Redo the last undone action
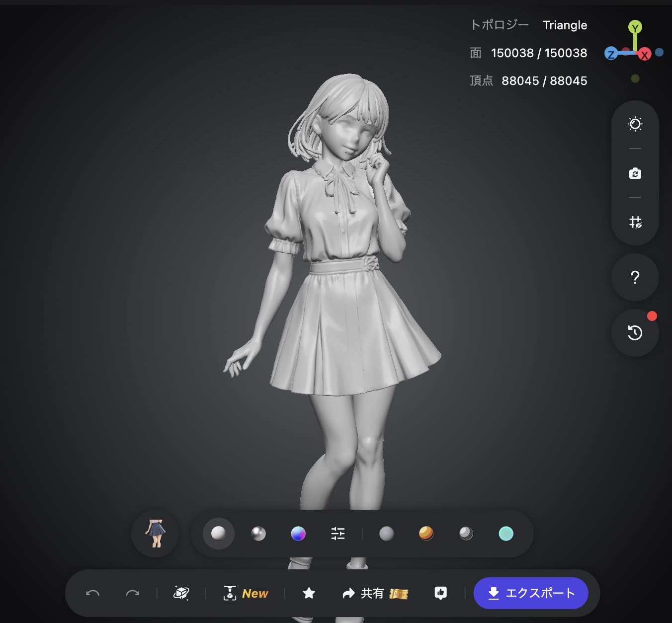 (132, 593)
